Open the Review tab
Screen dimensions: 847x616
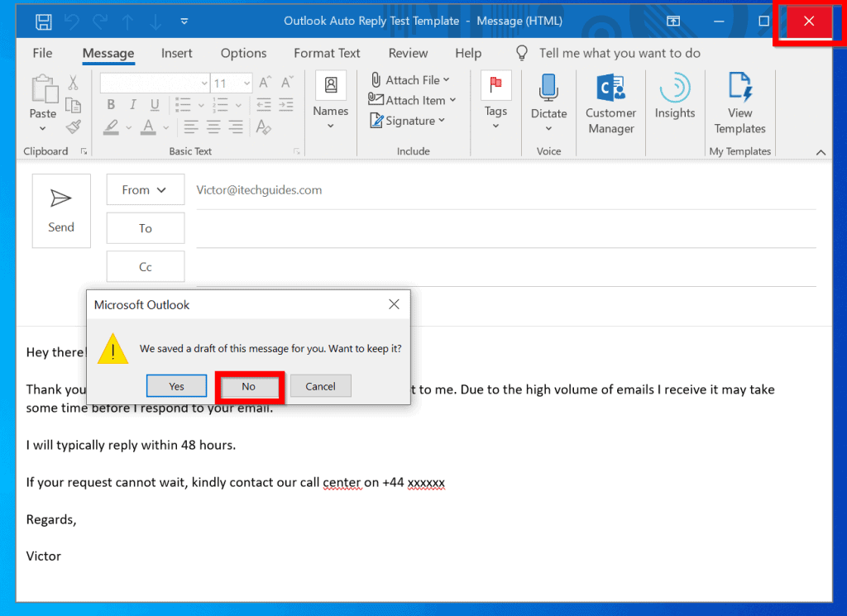408,53
